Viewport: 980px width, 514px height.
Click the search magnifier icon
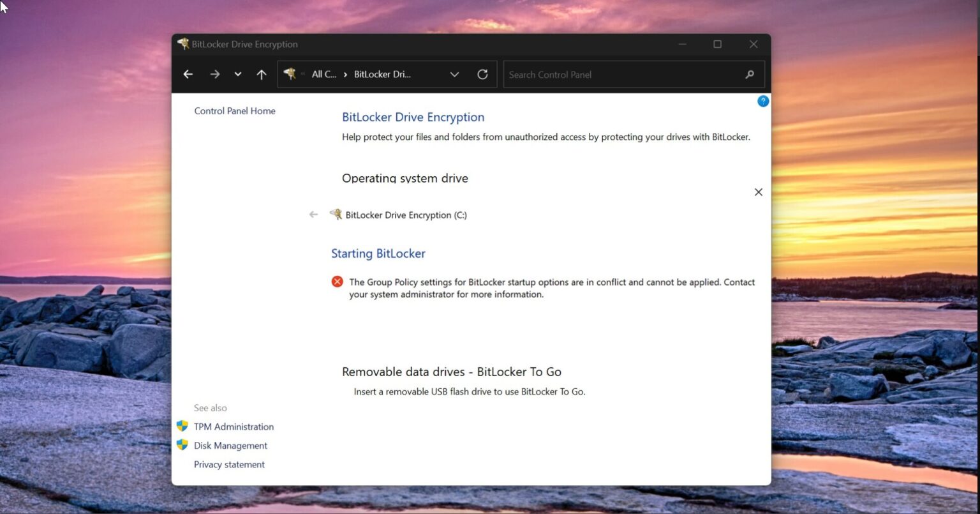click(x=749, y=74)
